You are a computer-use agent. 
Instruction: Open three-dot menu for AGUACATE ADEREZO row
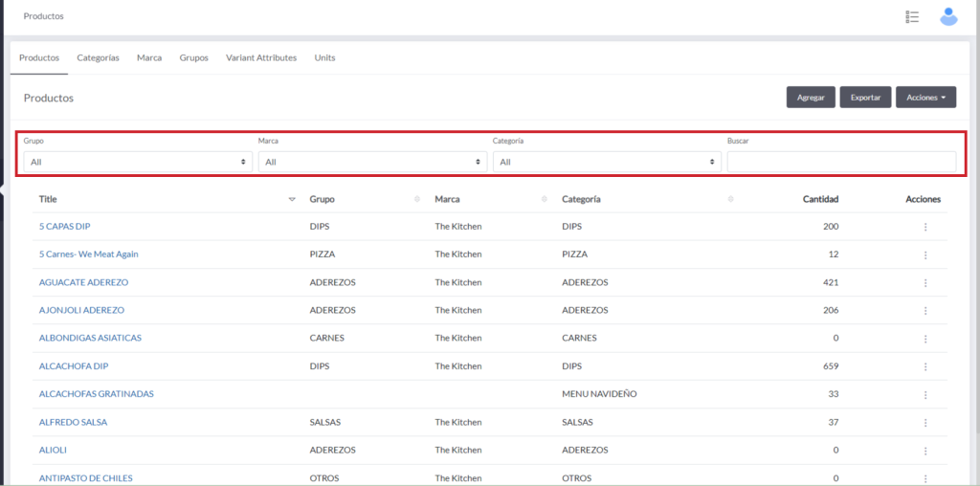924,283
